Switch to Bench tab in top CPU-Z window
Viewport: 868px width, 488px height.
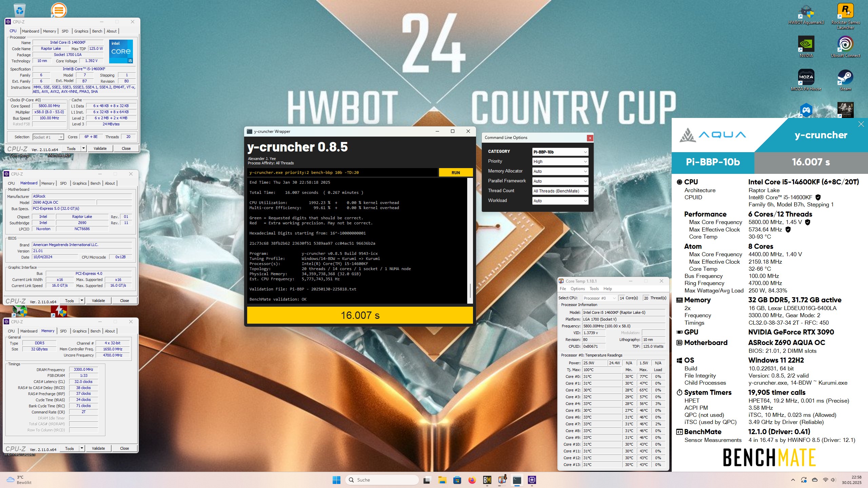[97, 31]
